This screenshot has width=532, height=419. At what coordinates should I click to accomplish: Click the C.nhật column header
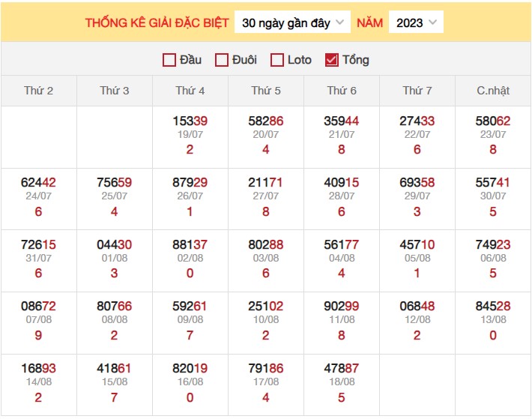coord(493,91)
